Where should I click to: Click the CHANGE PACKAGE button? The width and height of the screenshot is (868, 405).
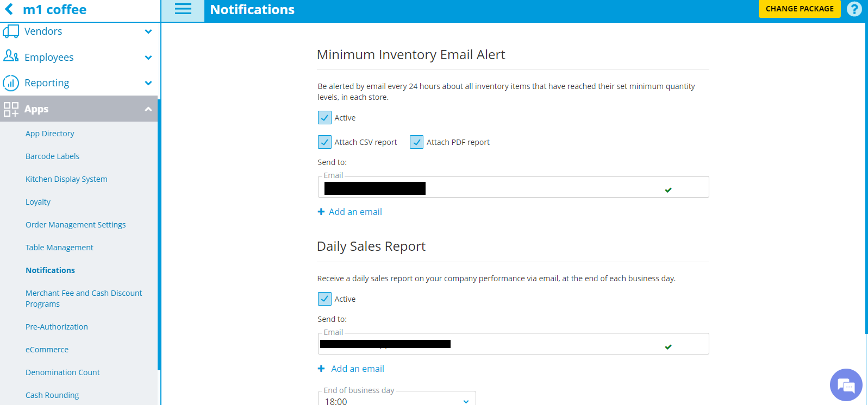tap(799, 9)
